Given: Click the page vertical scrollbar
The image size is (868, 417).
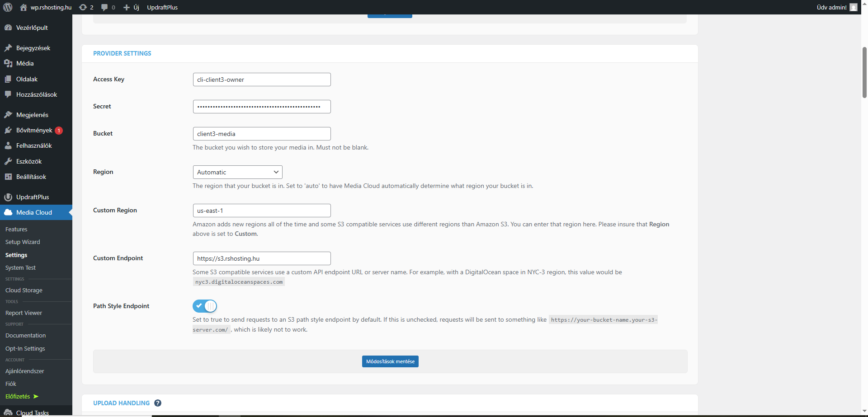Looking at the screenshot, I should [864, 72].
